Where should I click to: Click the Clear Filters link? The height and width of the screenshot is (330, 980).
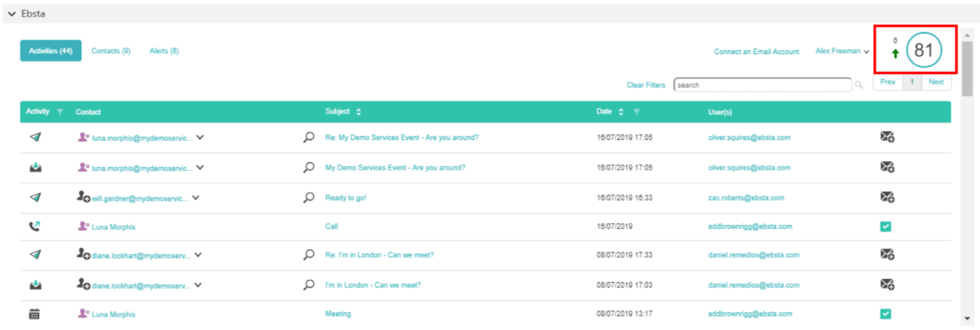[645, 85]
